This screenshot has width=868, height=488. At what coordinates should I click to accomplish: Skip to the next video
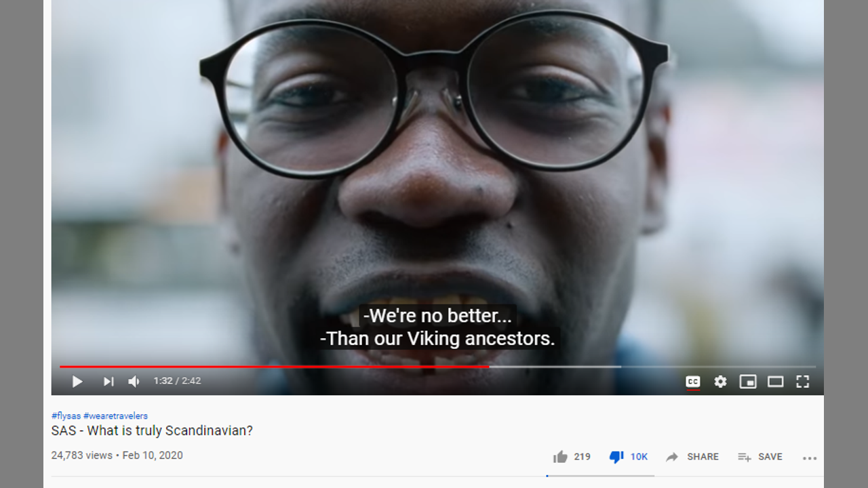(x=108, y=382)
